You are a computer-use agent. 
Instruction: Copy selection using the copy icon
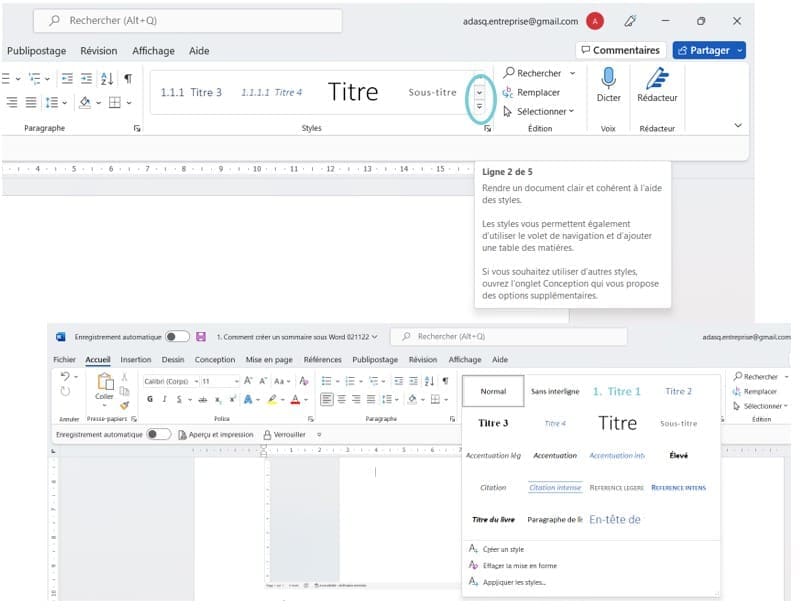pos(124,391)
